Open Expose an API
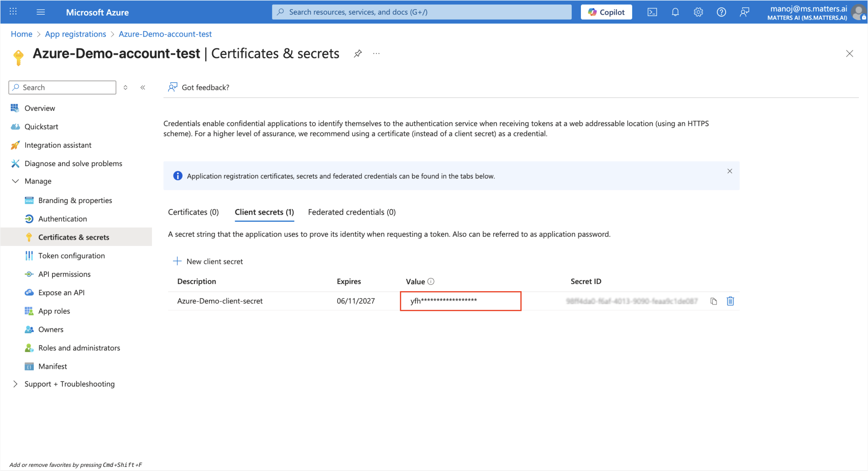 [61, 293]
